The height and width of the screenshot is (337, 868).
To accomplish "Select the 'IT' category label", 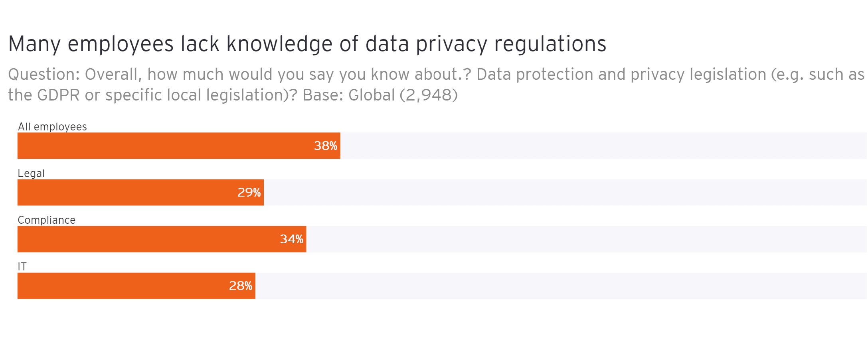I will pyautogui.click(x=22, y=267).
